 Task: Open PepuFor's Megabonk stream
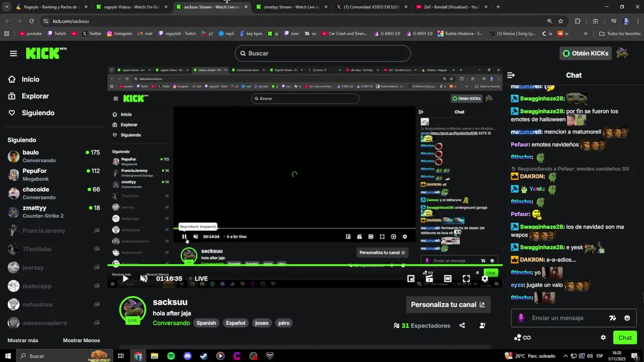(54, 174)
